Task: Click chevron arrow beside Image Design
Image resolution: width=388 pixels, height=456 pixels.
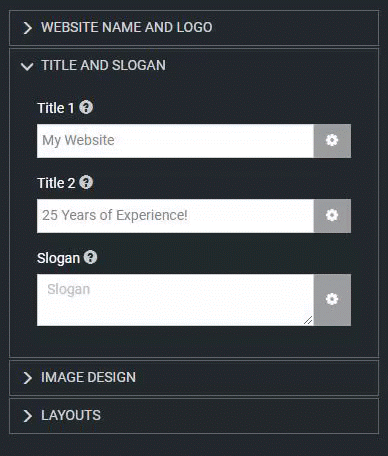Action: click(28, 378)
